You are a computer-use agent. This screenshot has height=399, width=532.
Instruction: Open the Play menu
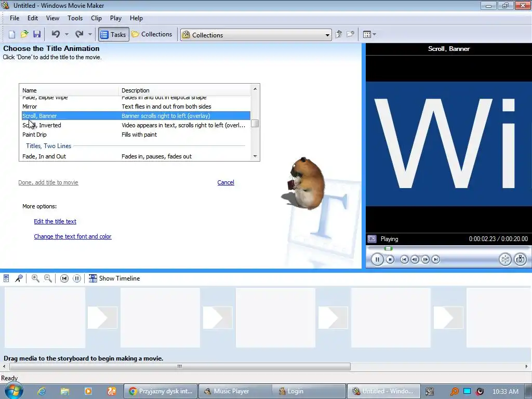(116, 18)
